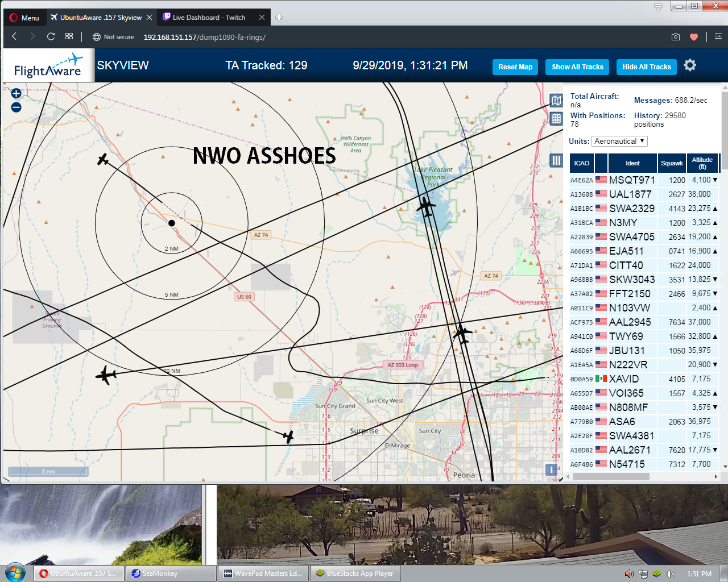Click the FlightAware logo

(49, 66)
